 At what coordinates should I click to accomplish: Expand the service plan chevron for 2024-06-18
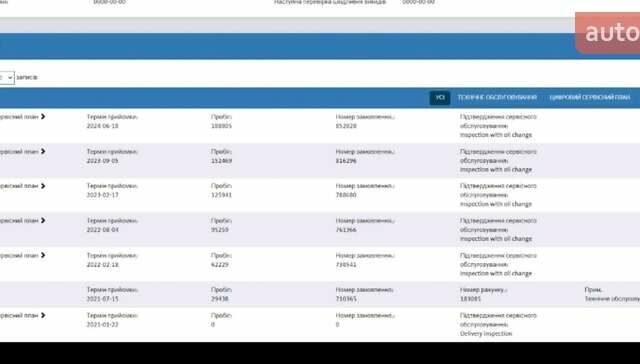pyautogui.click(x=43, y=117)
